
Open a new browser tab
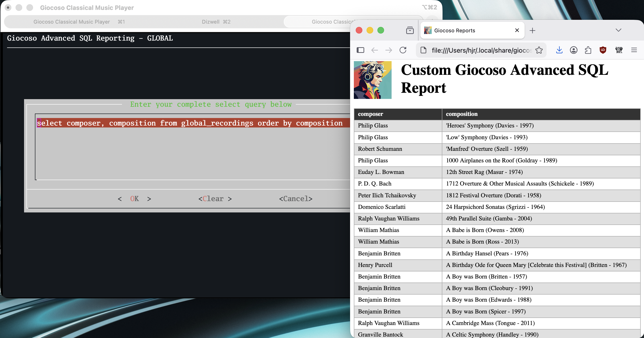[x=532, y=30]
